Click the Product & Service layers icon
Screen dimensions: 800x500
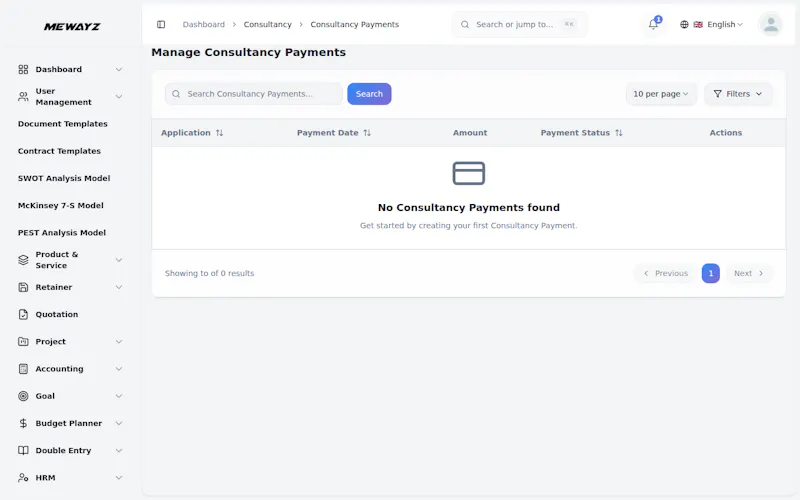(23, 260)
